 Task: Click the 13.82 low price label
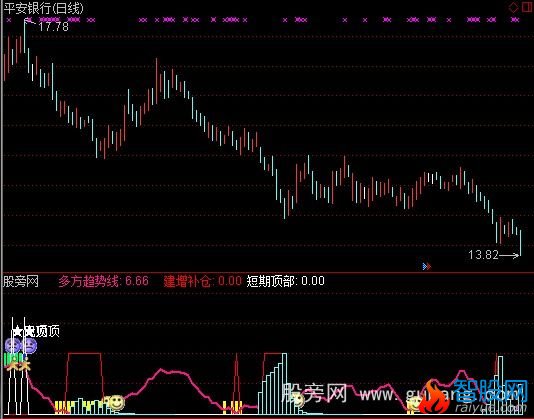click(x=483, y=255)
